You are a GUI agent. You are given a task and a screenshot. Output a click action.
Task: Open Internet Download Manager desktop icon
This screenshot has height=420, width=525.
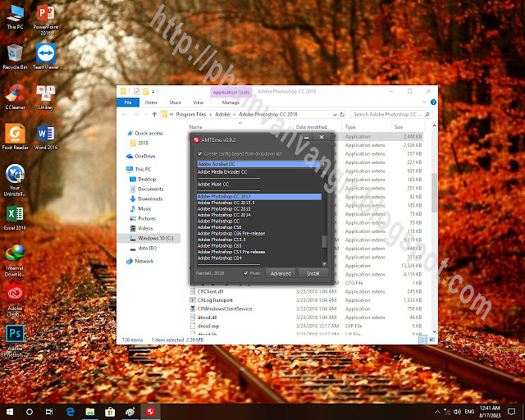pyautogui.click(x=15, y=261)
